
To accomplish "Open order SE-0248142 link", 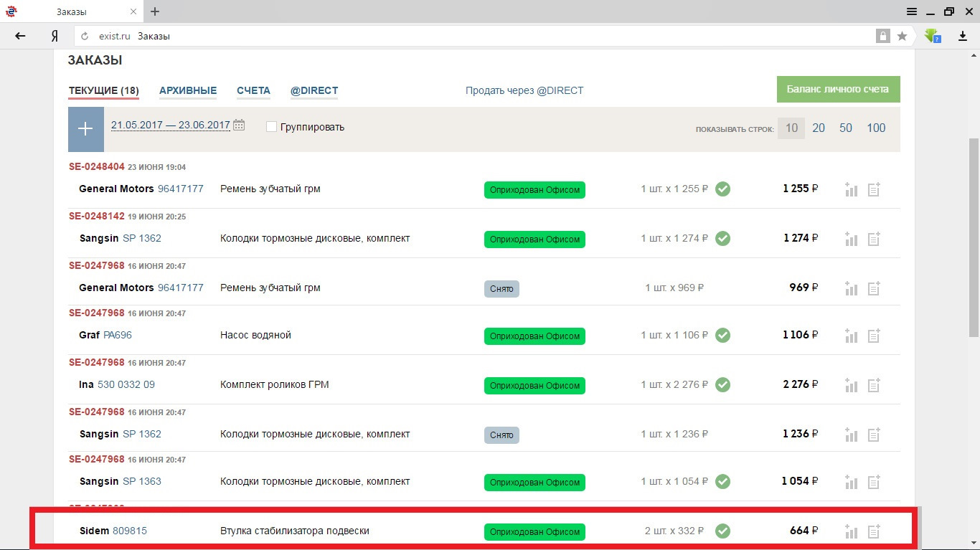I will pyautogui.click(x=97, y=216).
